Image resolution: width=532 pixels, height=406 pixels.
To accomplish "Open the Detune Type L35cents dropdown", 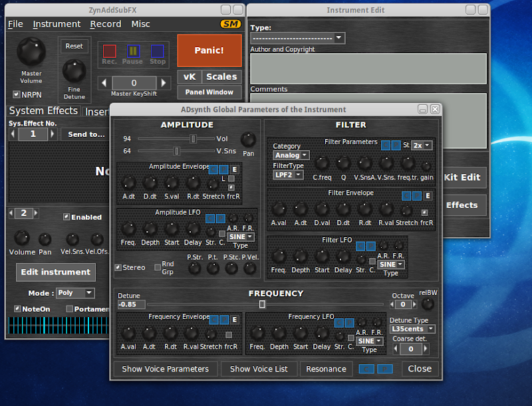I will coord(412,329).
